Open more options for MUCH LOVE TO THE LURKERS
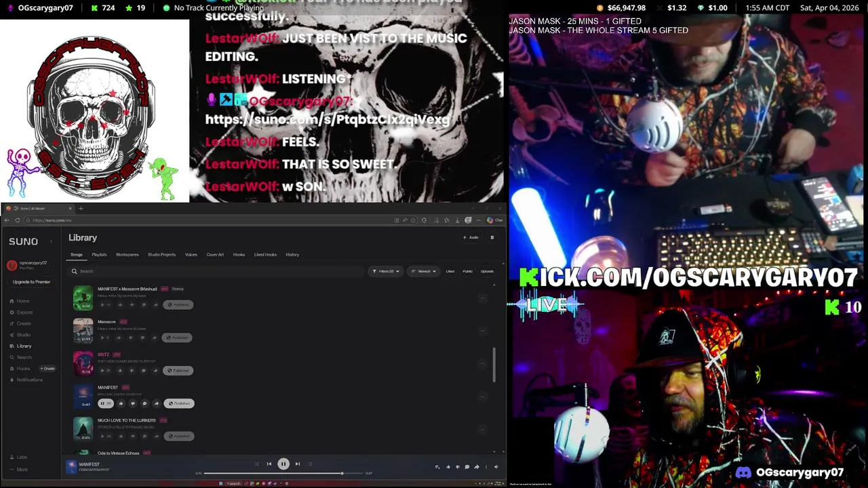This screenshot has height=488, width=868. [x=483, y=429]
